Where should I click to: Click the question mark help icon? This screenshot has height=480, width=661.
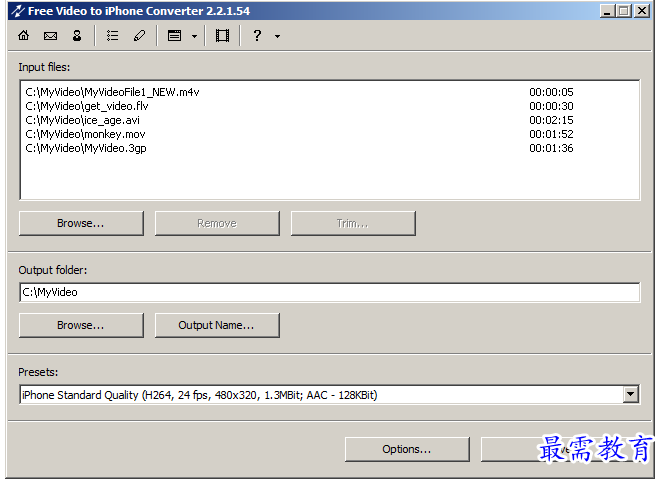click(x=257, y=35)
